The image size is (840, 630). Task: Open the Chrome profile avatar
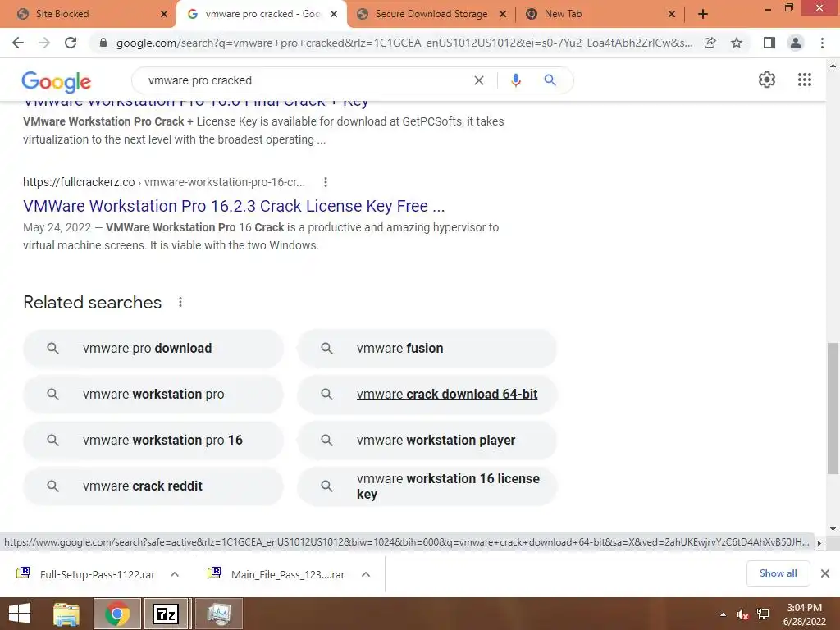(x=796, y=43)
